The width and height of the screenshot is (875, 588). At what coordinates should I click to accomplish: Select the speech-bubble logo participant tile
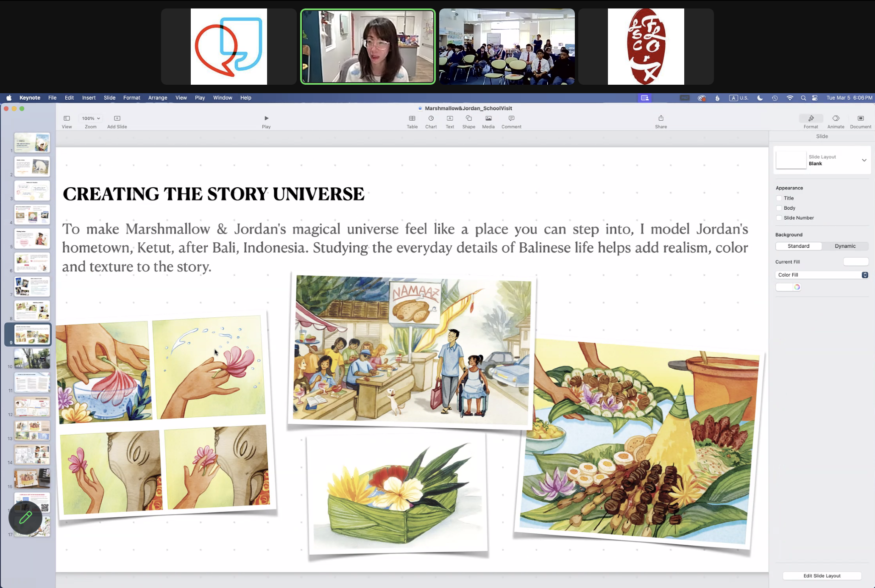pyautogui.click(x=229, y=47)
